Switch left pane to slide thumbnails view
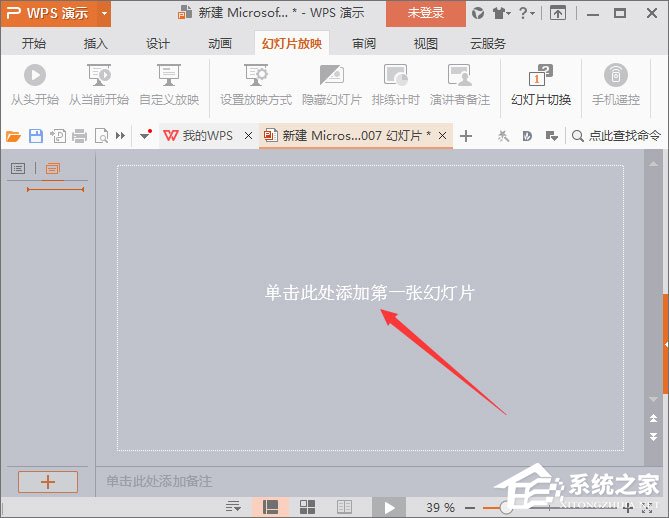This screenshot has height=518, width=669. [x=53, y=169]
